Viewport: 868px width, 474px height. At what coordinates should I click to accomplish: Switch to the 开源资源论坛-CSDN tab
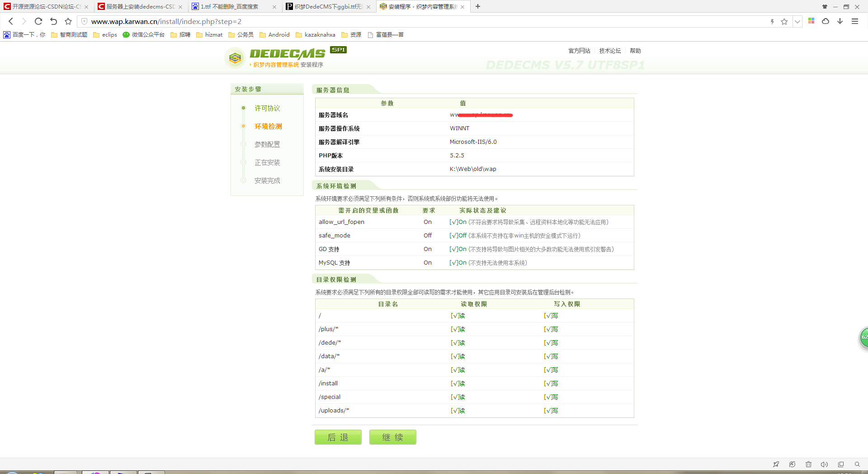coord(46,6)
